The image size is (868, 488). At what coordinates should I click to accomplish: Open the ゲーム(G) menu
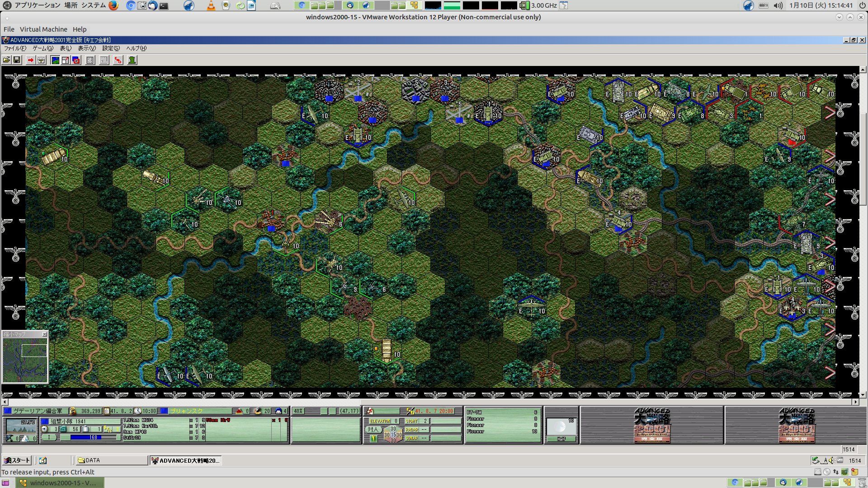coord(43,48)
